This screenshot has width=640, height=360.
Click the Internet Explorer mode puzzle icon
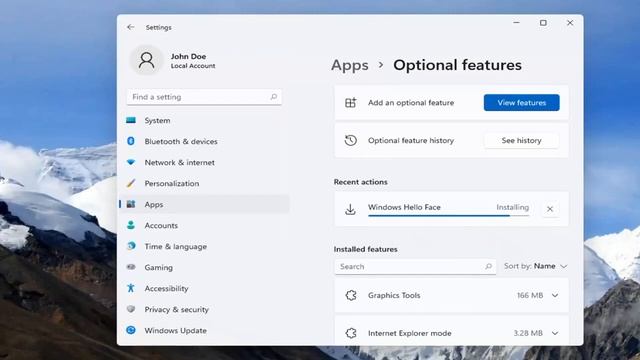(351, 333)
